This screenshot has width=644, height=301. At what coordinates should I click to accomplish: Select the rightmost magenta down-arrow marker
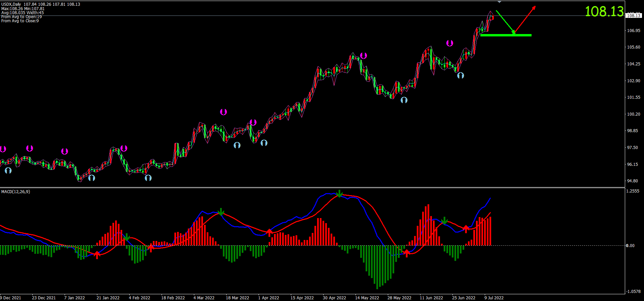pos(449,43)
